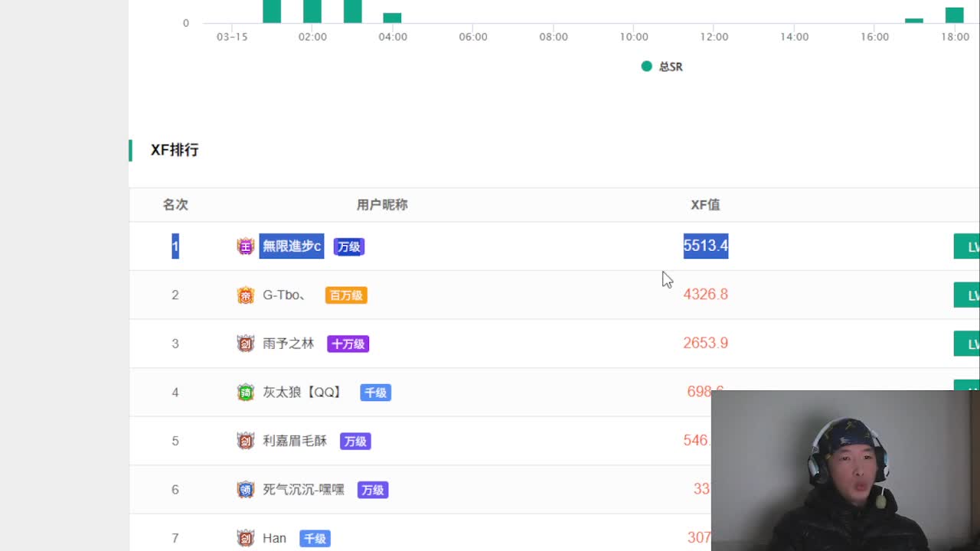This screenshot has height=551, width=980.
Task: Select the 名次 column header
Action: tap(175, 204)
